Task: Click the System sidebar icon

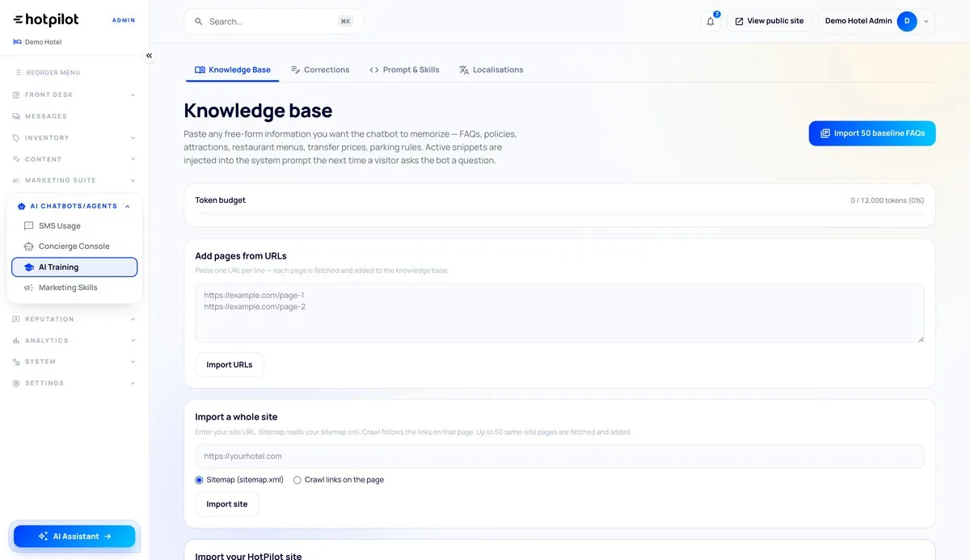Action: tap(16, 362)
